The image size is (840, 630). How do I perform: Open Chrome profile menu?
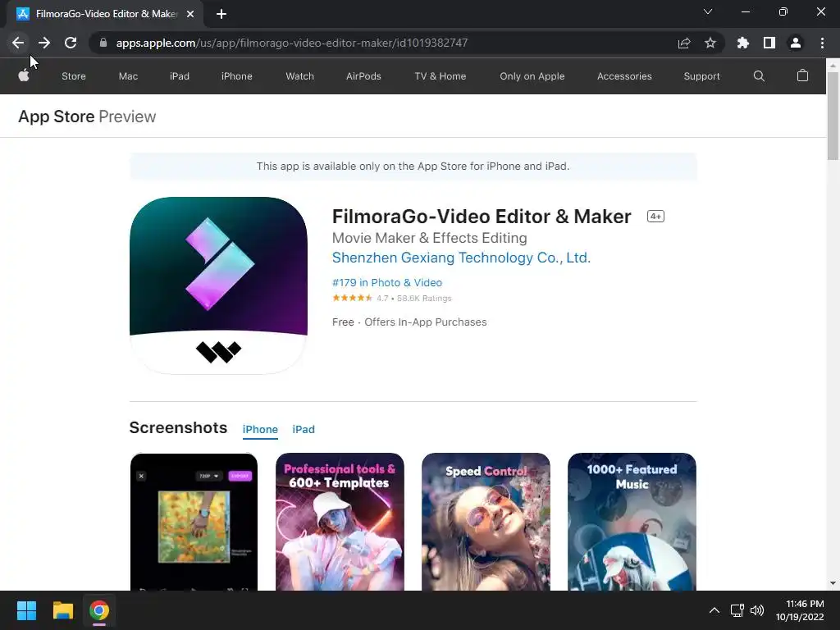pyautogui.click(x=795, y=43)
